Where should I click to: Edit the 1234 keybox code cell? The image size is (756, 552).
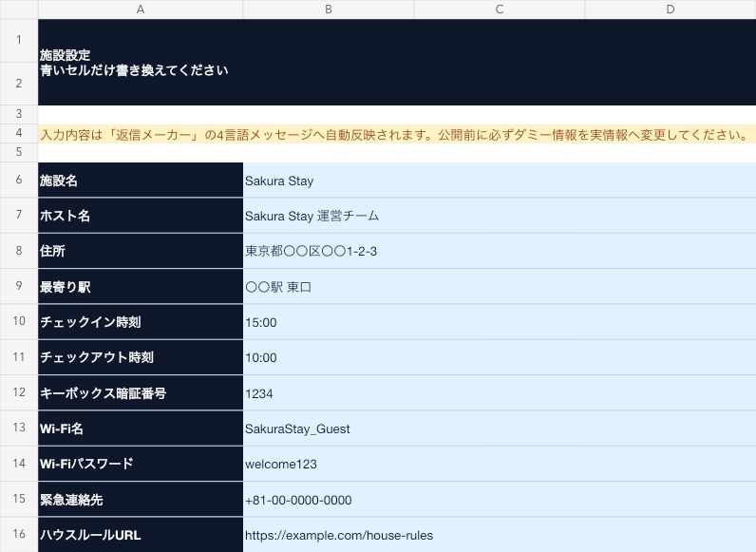coord(500,392)
